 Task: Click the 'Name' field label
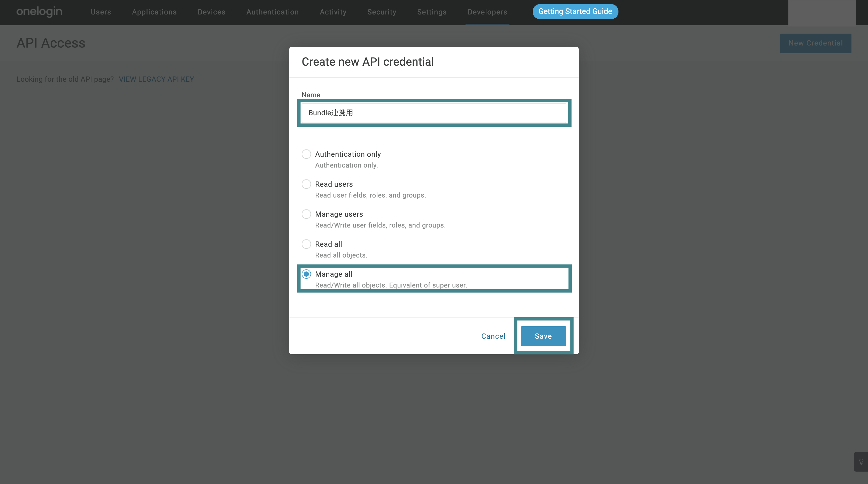(x=311, y=95)
